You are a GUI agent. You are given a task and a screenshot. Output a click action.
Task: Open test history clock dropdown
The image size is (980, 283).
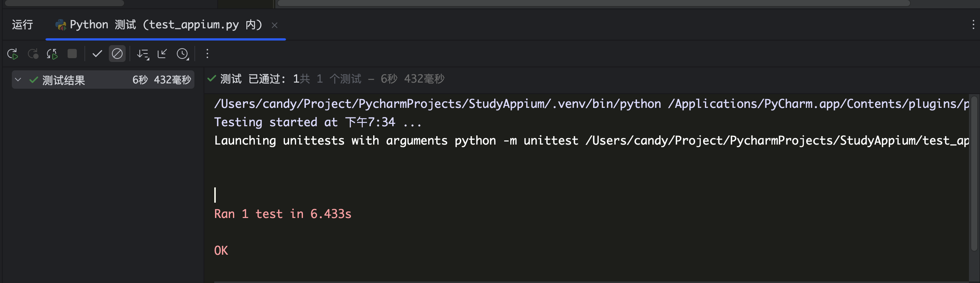pos(183,54)
